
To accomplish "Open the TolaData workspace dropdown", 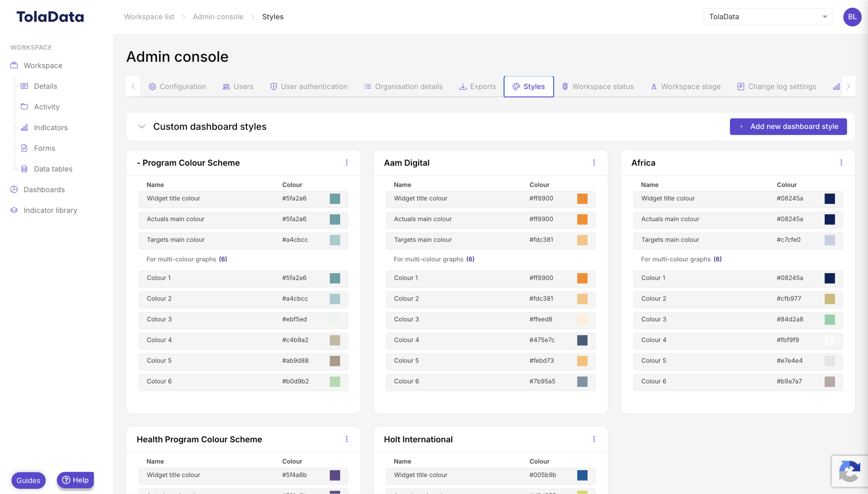I will click(x=768, y=17).
